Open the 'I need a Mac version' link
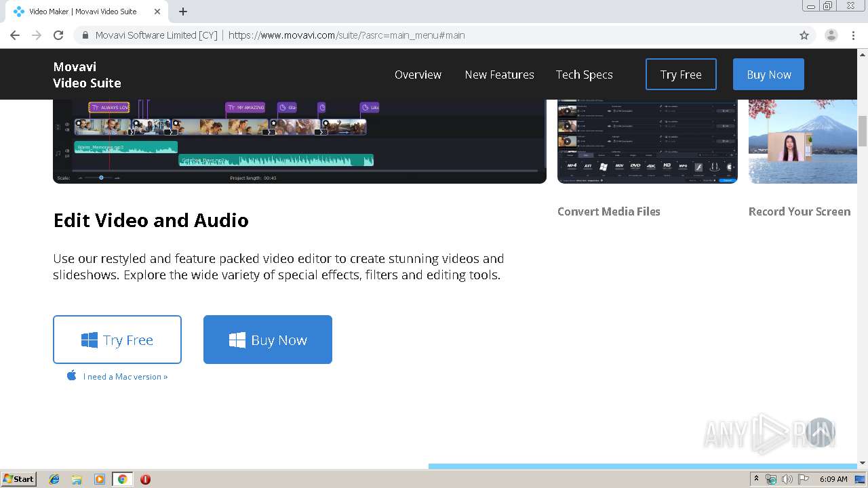Viewport: 868px width, 488px height. point(125,376)
